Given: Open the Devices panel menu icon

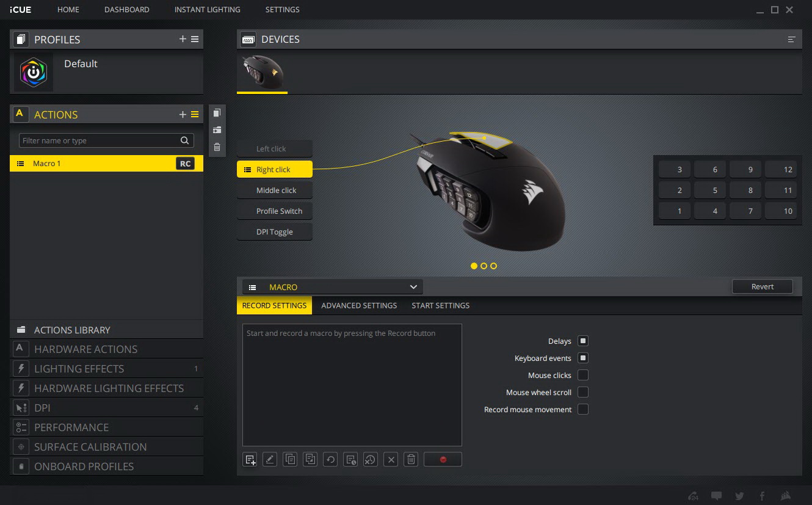Looking at the screenshot, I should click(x=792, y=39).
